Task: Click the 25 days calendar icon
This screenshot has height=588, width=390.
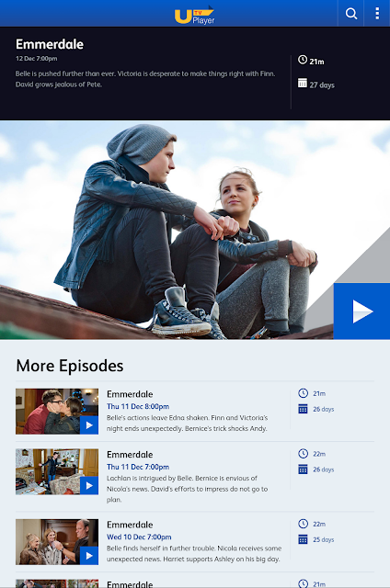Action: pos(303,539)
